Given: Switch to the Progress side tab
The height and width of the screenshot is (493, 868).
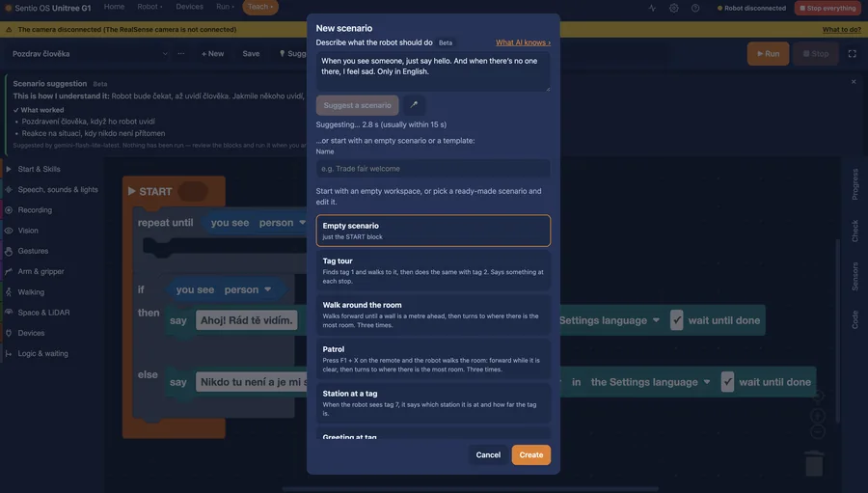Looking at the screenshot, I should point(854,184).
